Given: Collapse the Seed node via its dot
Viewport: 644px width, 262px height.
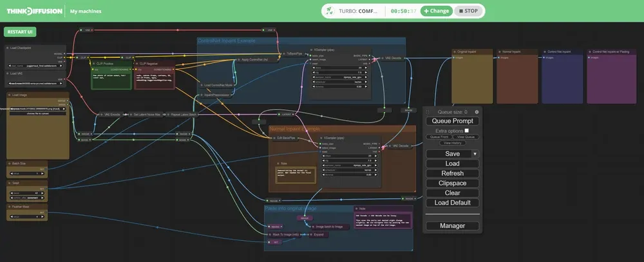Looking at the screenshot, I should [10, 183].
